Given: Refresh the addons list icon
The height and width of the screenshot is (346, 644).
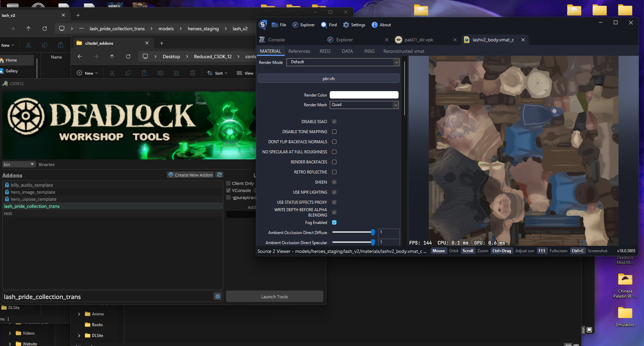Looking at the screenshot, I should pos(219,175).
